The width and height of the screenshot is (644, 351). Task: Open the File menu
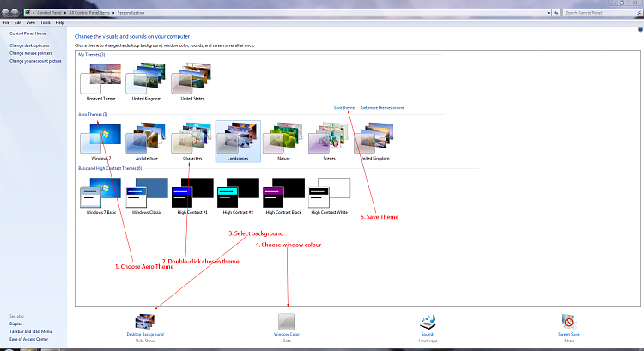pos(6,23)
